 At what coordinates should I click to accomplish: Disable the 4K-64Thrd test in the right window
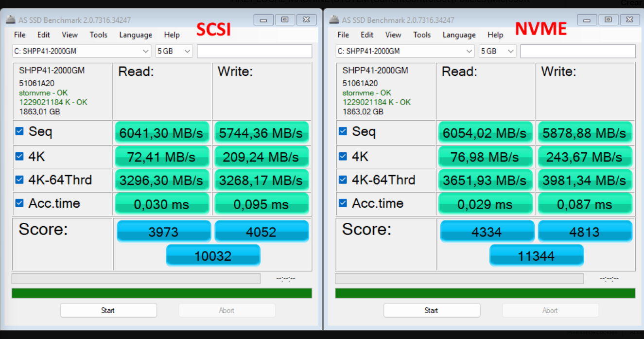tap(343, 179)
